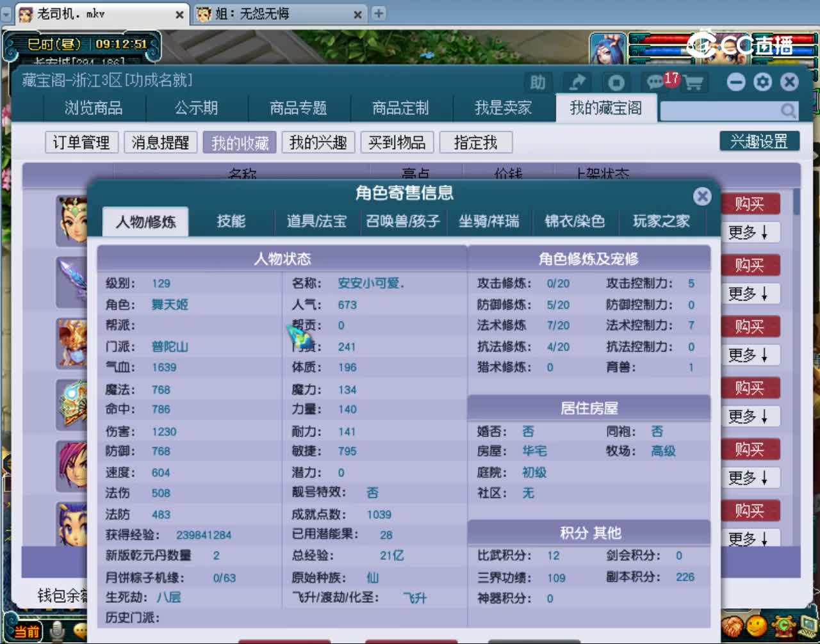Click the character name 安安小可爱.
Image resolution: width=820 pixels, height=644 pixels.
[371, 284]
